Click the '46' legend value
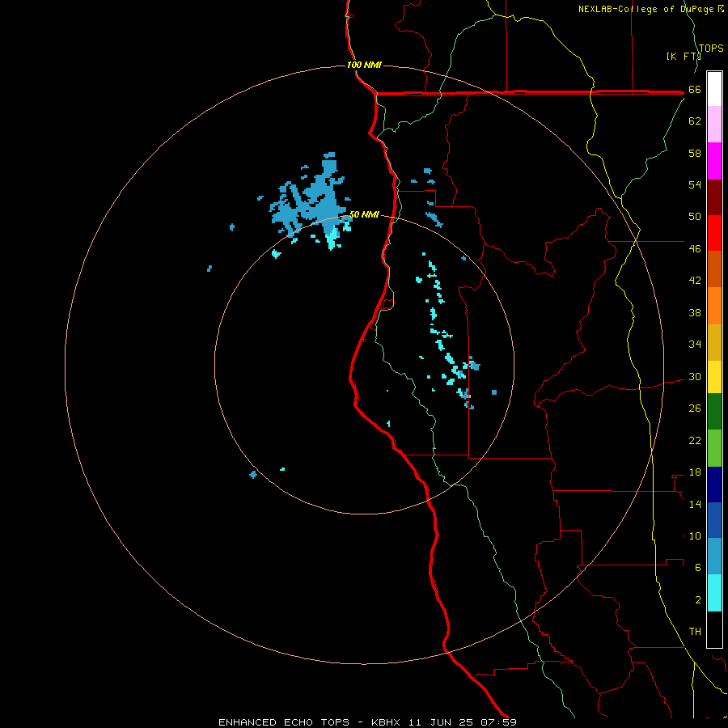728x728 pixels. (x=695, y=249)
